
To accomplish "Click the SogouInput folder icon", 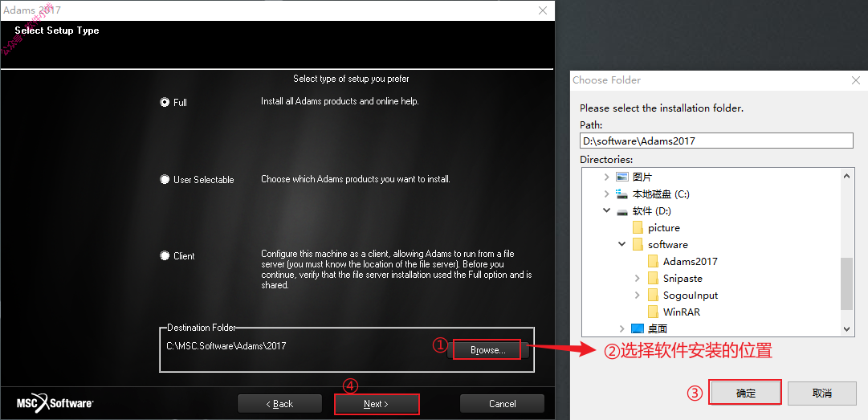I will point(654,295).
